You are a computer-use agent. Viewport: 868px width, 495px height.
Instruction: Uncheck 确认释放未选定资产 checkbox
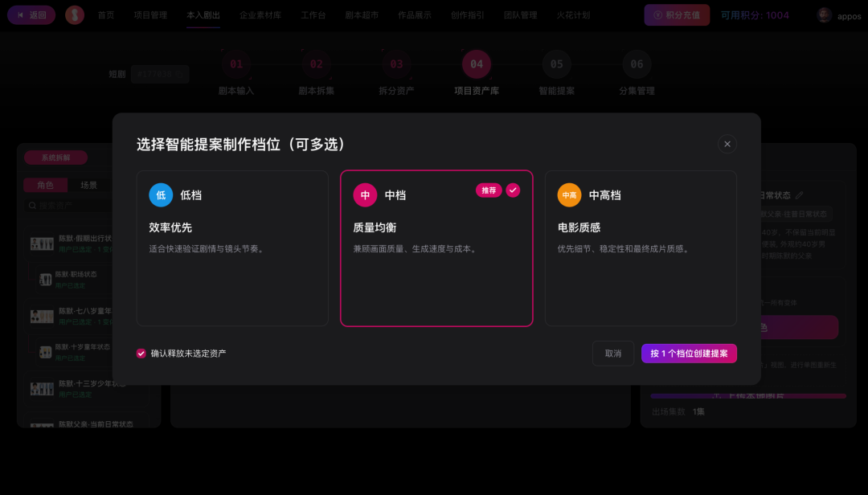pyautogui.click(x=141, y=354)
